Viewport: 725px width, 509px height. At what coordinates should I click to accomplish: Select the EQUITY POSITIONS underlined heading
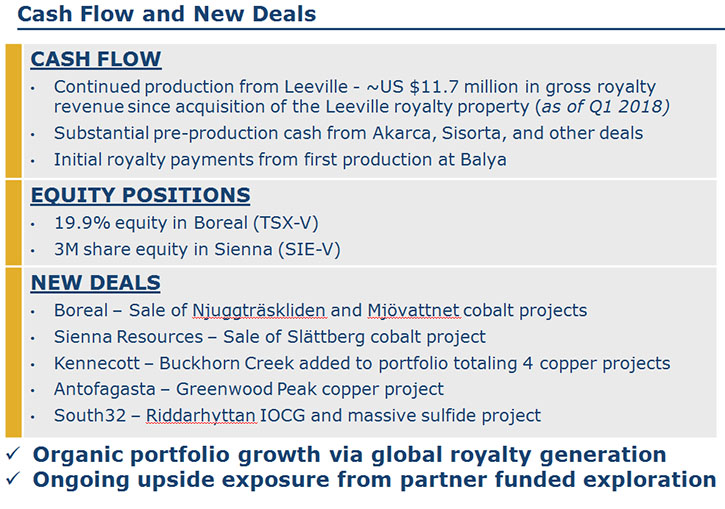tap(141, 195)
